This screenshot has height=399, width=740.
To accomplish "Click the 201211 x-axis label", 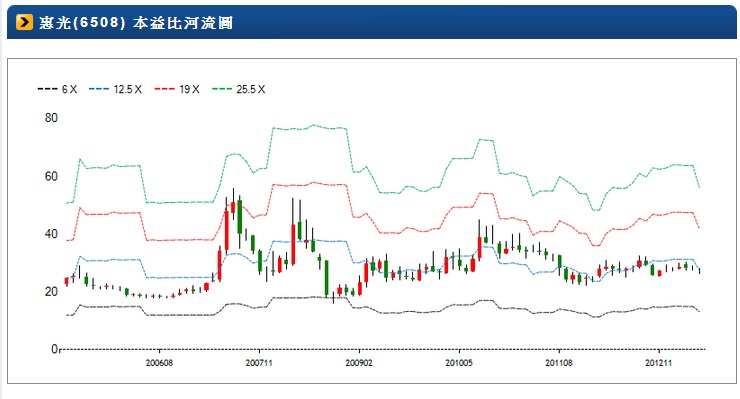I will 658,363.
